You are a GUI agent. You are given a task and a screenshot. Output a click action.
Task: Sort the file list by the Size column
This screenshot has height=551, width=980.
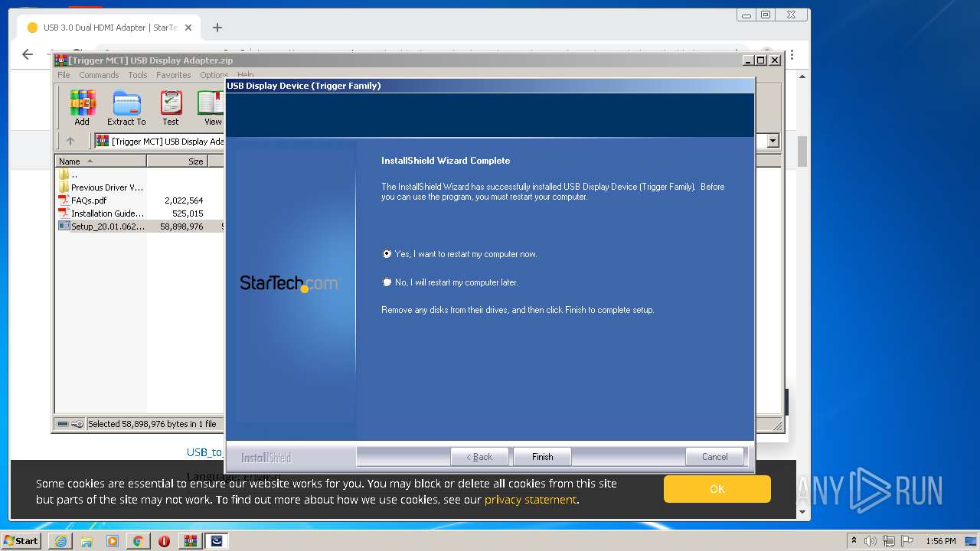[x=178, y=161]
